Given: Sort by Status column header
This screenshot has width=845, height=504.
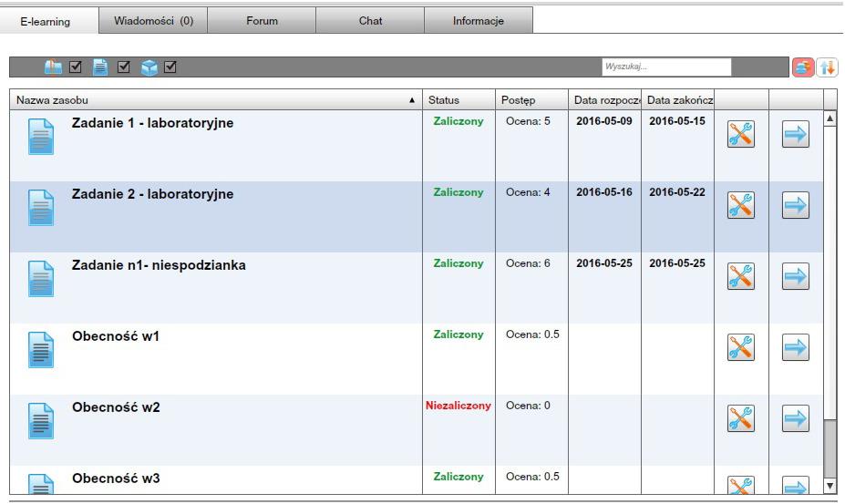Looking at the screenshot, I should (x=459, y=99).
